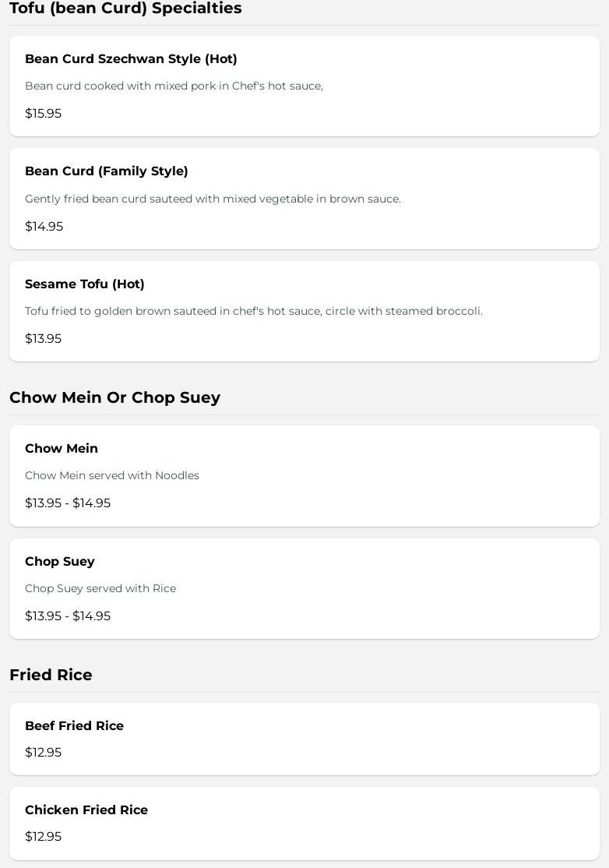
Task: Open Bean Curd Szechwan Style (Hot) item
Action: pyautogui.click(x=304, y=86)
